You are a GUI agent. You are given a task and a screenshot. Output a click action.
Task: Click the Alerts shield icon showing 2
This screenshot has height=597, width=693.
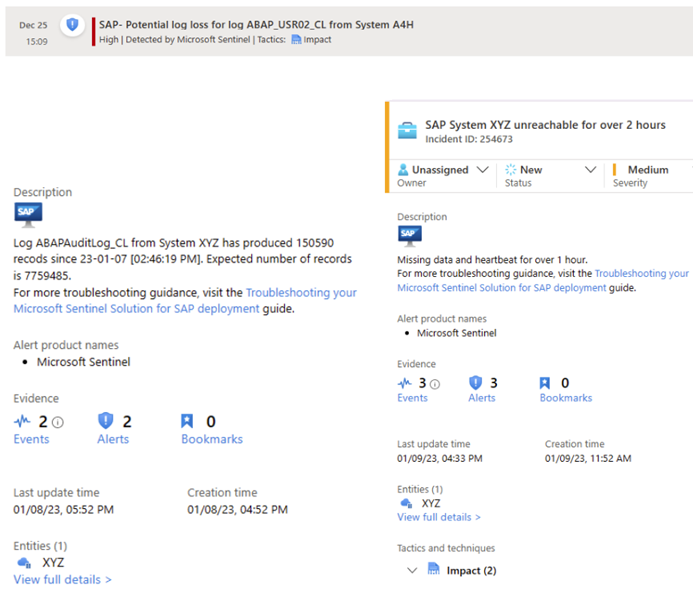click(106, 422)
